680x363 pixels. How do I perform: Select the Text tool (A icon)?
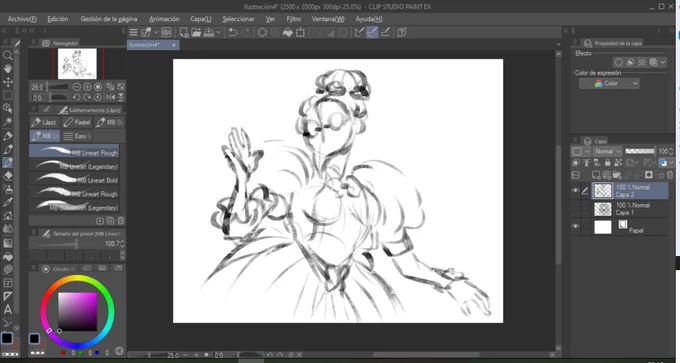click(x=7, y=310)
